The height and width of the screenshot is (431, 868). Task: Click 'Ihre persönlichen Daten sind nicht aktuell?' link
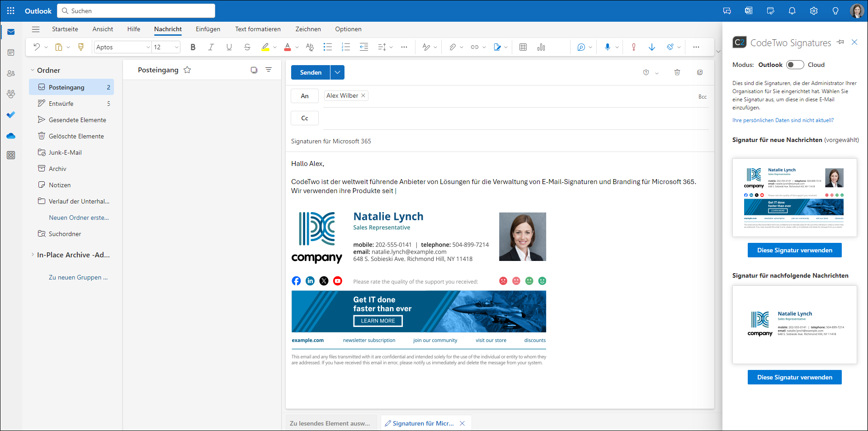783,120
